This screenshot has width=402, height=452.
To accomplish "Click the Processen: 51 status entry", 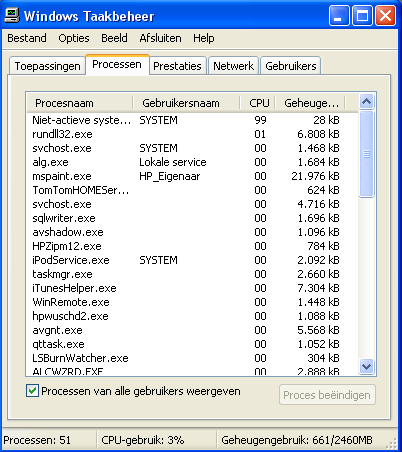I will click(37, 440).
